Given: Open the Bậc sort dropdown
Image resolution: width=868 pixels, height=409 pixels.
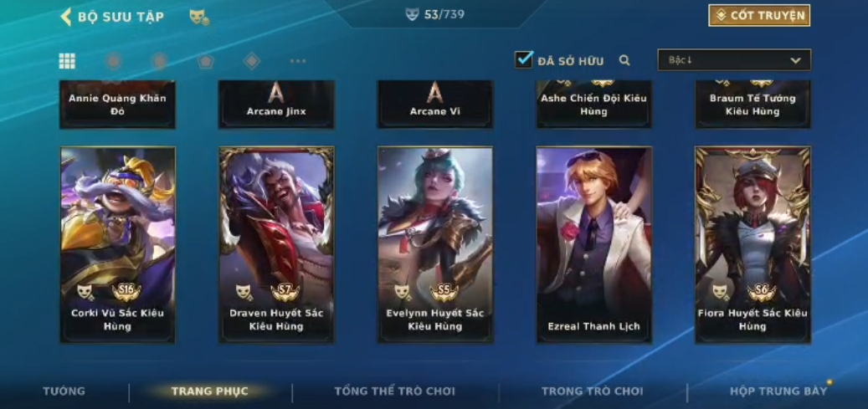Looking at the screenshot, I should pyautogui.click(x=734, y=59).
